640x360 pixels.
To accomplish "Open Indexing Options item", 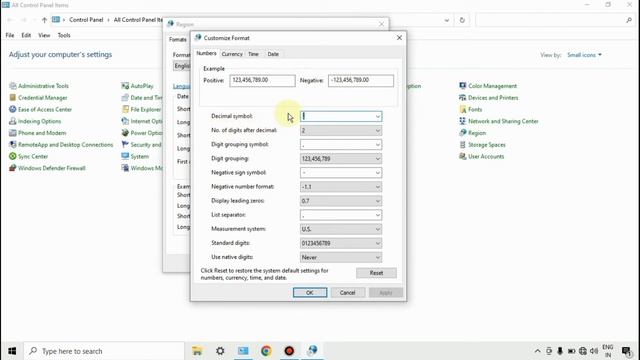I will point(35,121).
